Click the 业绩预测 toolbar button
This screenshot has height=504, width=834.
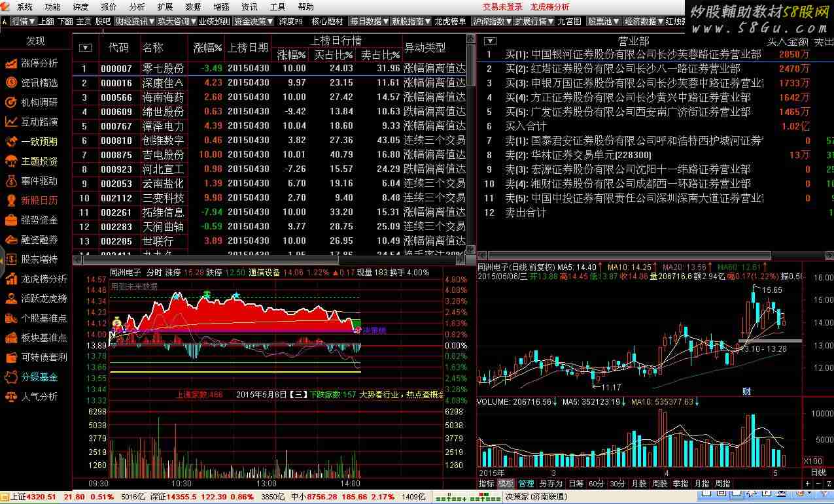click(215, 22)
